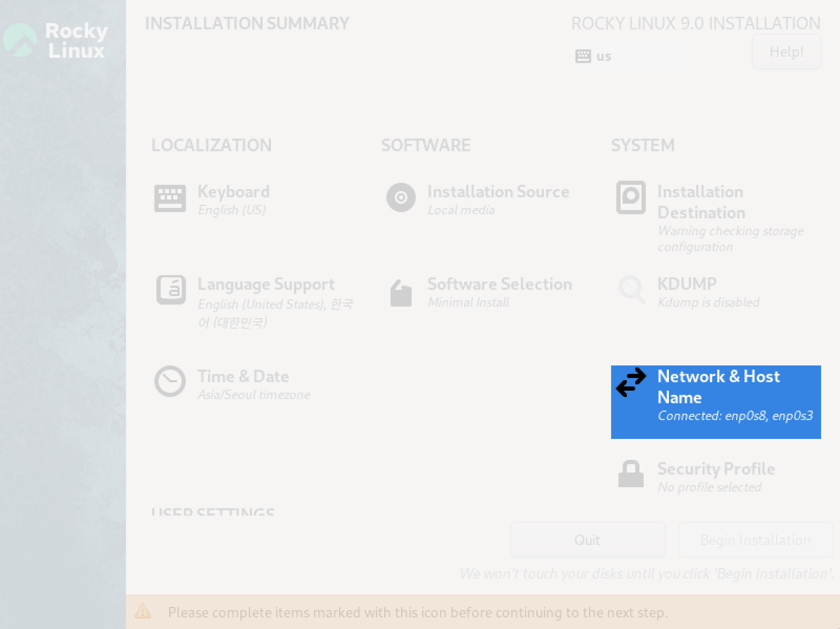This screenshot has height=629, width=840.
Task: Open the KDUMP magnifier icon
Action: [x=631, y=290]
